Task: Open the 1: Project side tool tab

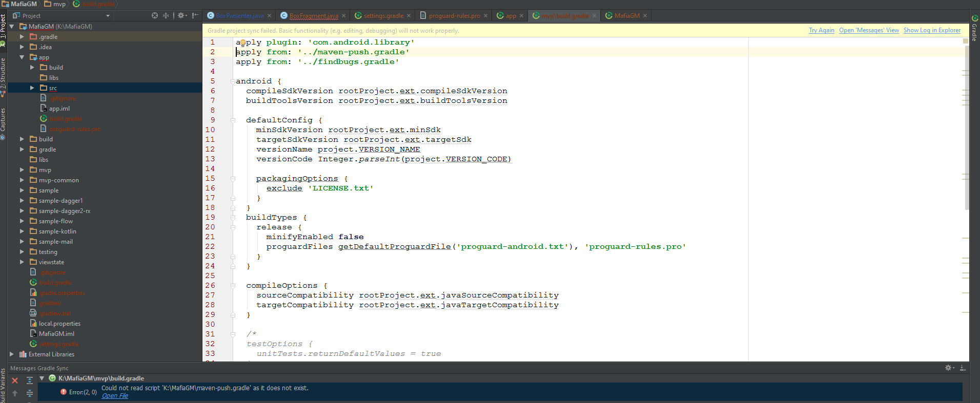Action: tap(3, 27)
